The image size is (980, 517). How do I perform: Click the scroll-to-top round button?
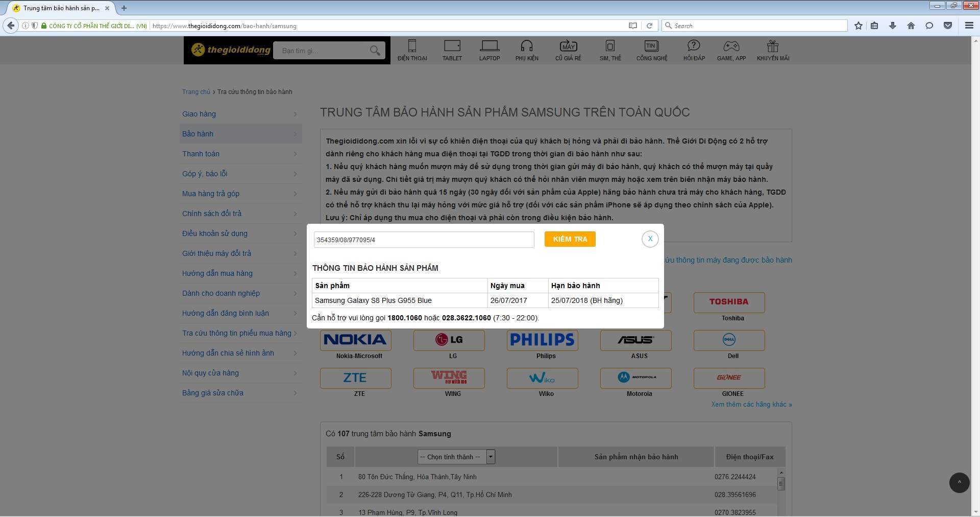click(959, 482)
